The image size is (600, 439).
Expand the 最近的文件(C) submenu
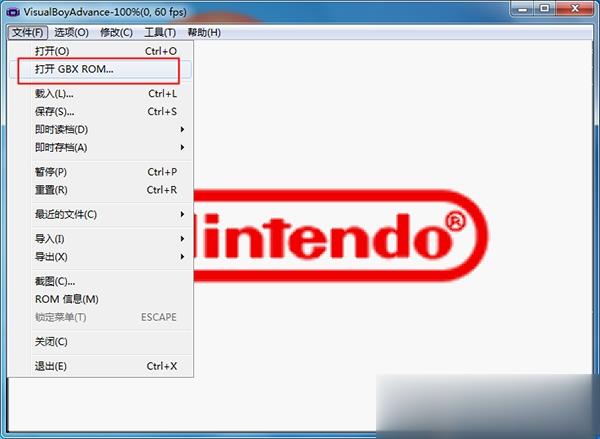(100, 214)
